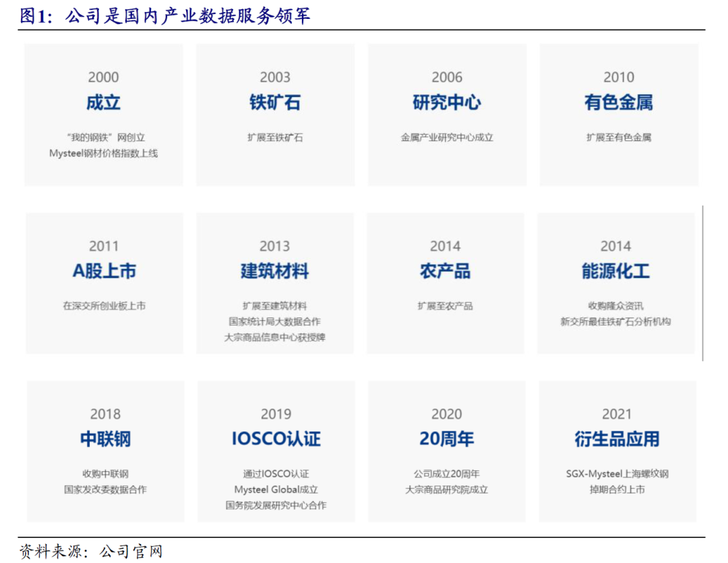The width and height of the screenshot is (728, 563).
Task: Click the line 新交所最佳铁矿石分析机构
Action: click(x=615, y=322)
